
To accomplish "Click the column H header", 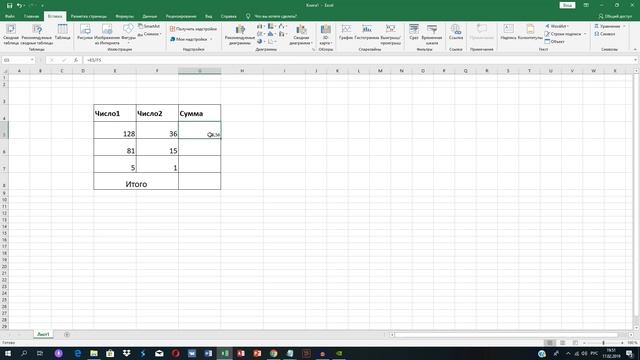I will pos(242,71).
